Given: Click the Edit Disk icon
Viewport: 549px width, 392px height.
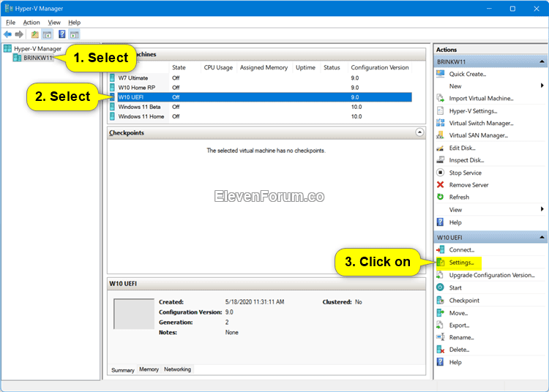Looking at the screenshot, I should click(440, 148).
